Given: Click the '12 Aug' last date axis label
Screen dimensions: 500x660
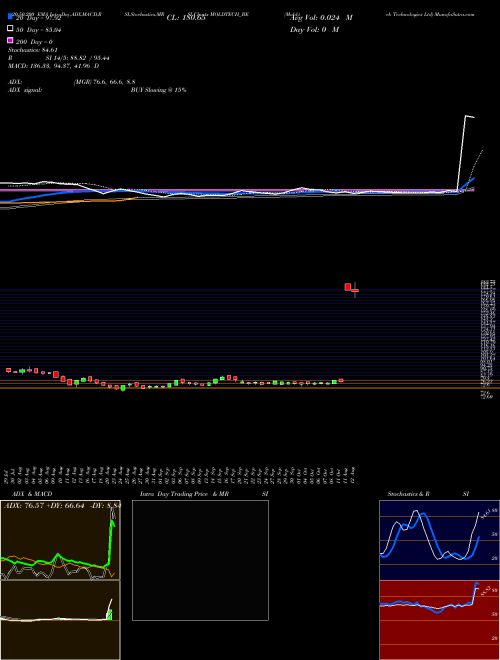Looking at the screenshot, I should (x=355, y=475).
